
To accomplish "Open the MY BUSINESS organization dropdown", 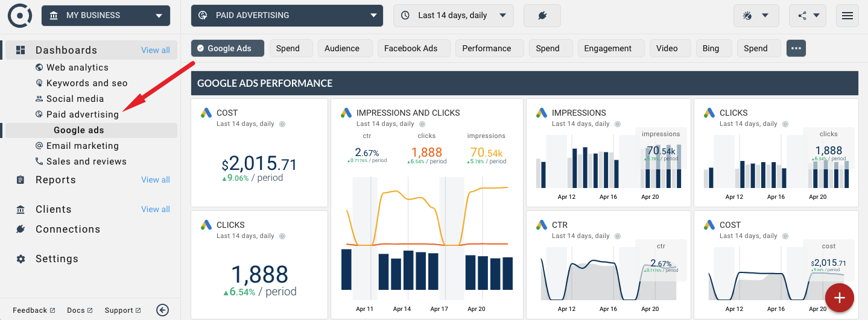I will [106, 15].
